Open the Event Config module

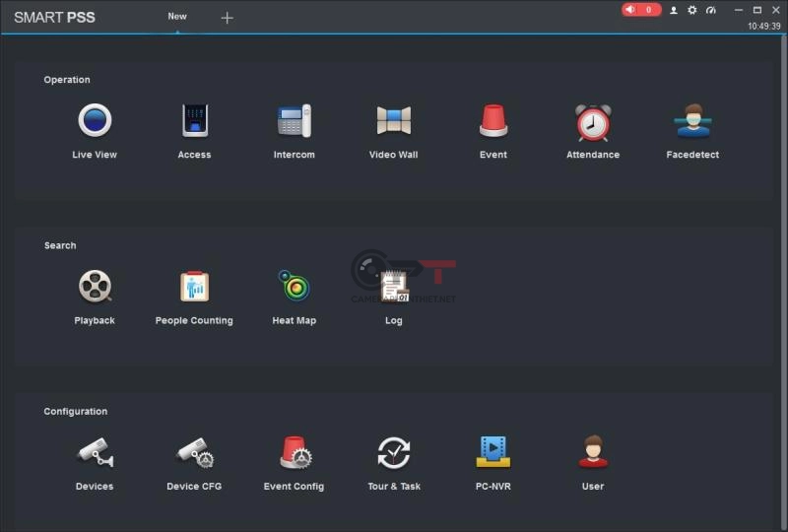[294, 453]
